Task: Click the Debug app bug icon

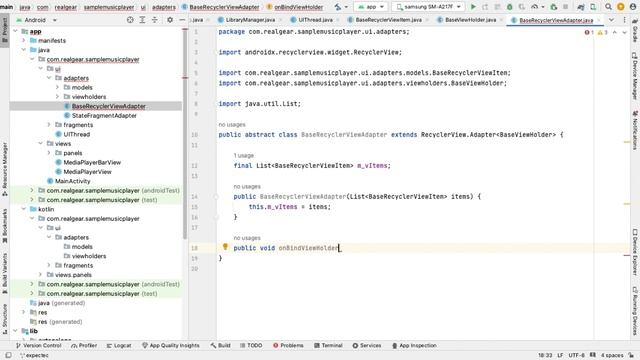Action: click(x=509, y=7)
